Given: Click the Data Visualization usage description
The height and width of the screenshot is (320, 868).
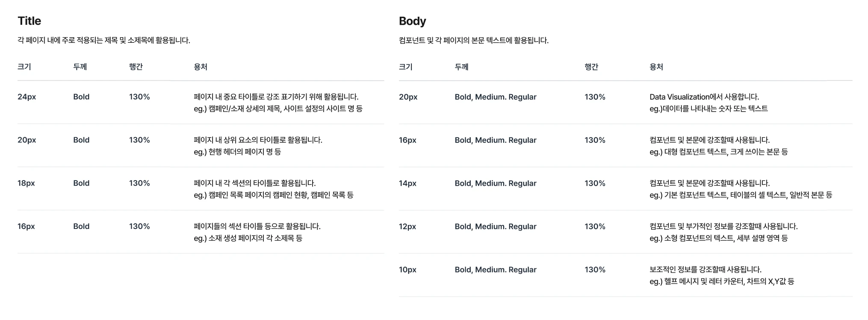Looking at the screenshot, I should (x=709, y=103).
